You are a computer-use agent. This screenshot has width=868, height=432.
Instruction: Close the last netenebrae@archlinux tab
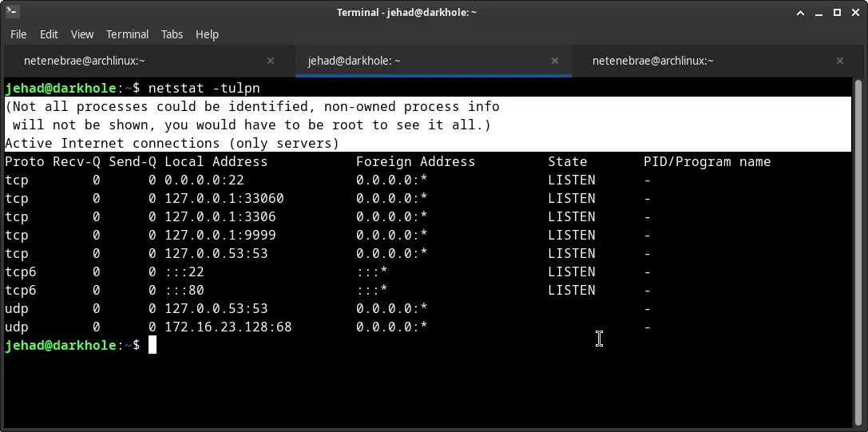(x=839, y=61)
